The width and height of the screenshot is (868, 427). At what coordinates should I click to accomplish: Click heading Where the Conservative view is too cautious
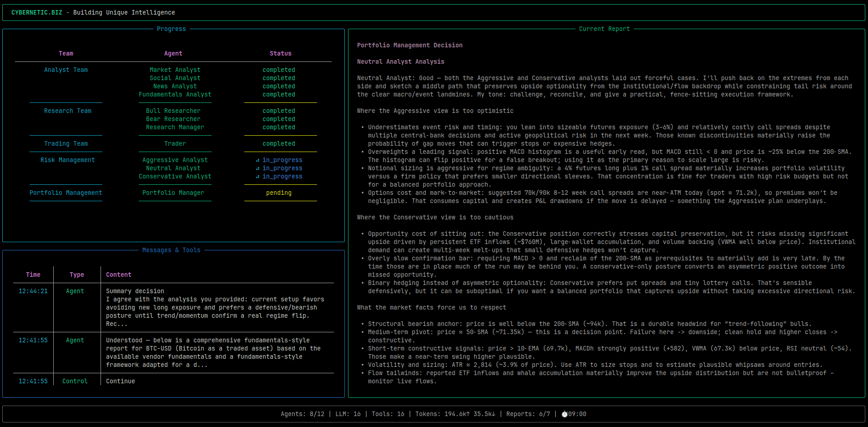[x=435, y=218]
